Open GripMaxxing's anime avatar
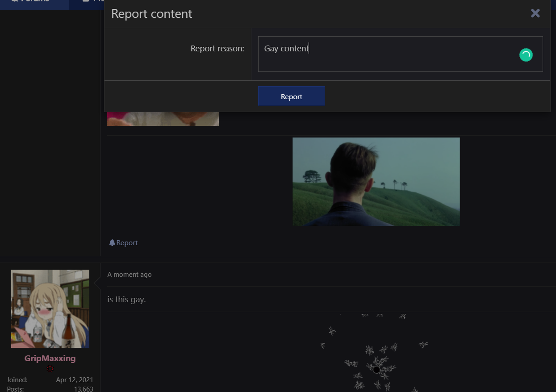The width and height of the screenshot is (556, 392). coord(50,309)
